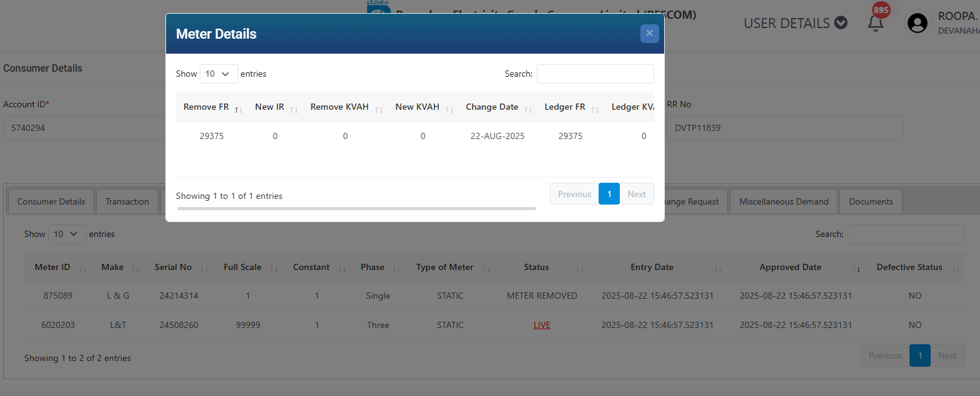Sort background table by Entry Date
The width and height of the screenshot is (980, 396).
[x=657, y=267]
